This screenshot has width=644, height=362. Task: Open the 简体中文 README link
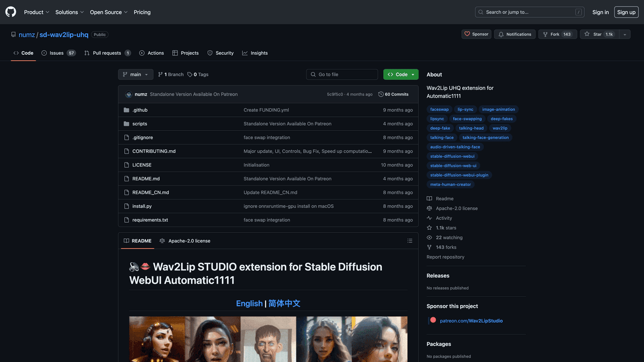[284, 303]
